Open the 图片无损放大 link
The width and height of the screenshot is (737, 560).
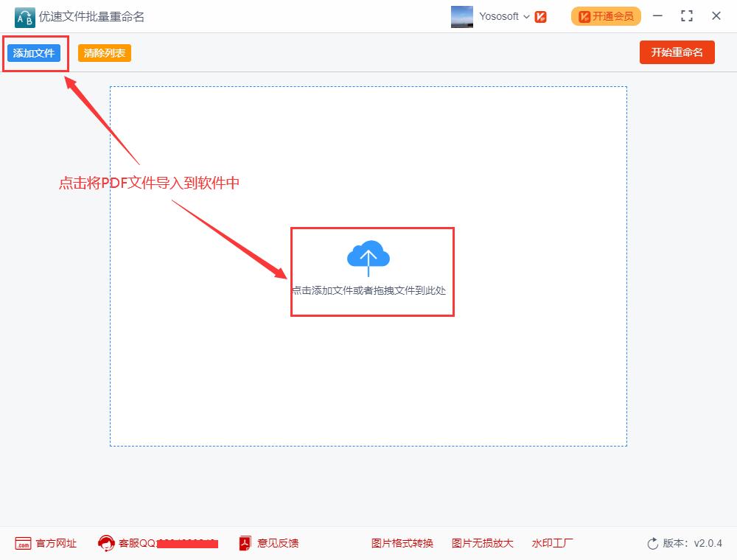(482, 543)
